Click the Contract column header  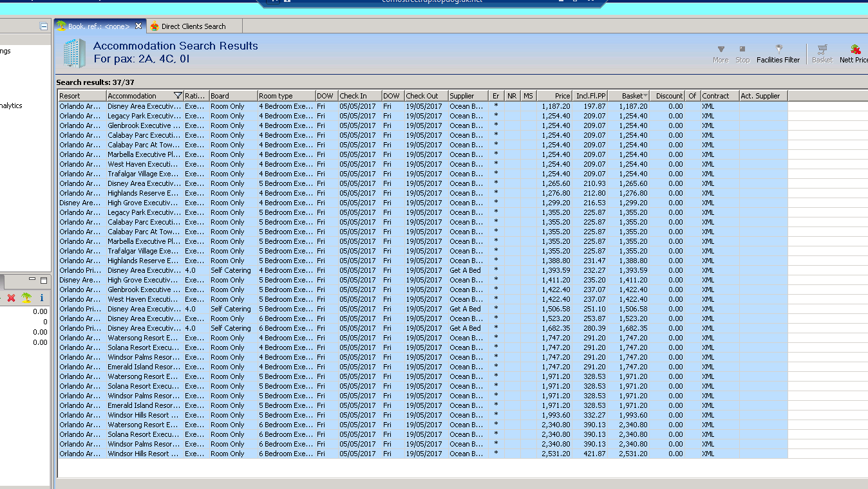pyautogui.click(x=720, y=96)
